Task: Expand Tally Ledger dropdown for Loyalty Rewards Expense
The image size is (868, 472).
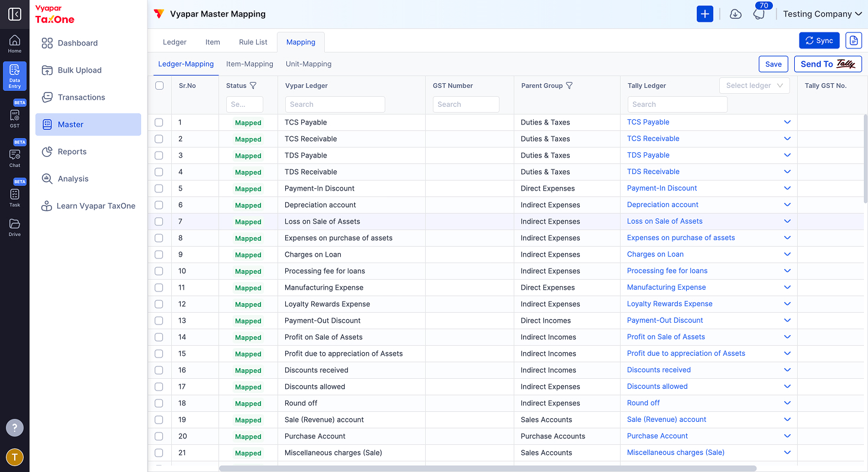Action: click(x=787, y=304)
